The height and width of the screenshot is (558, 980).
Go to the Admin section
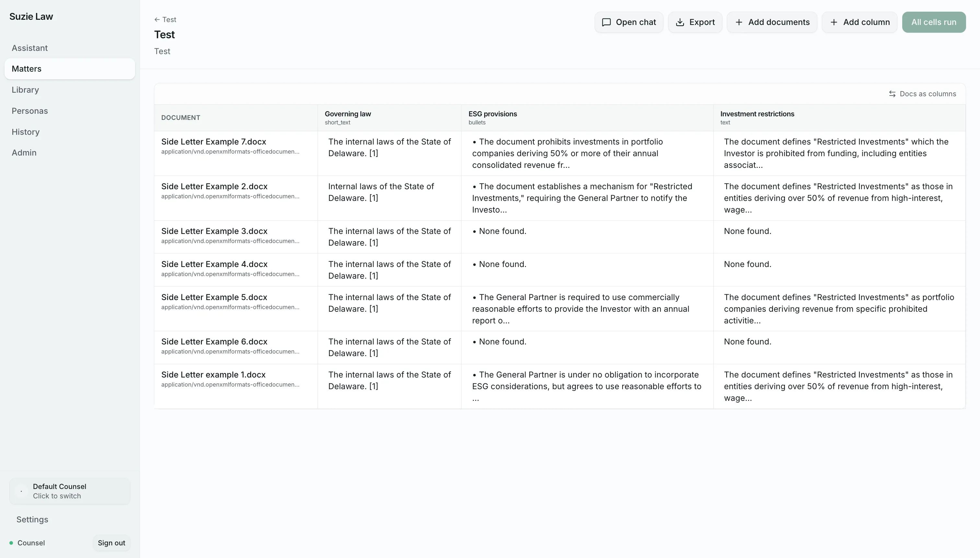[x=70, y=153]
